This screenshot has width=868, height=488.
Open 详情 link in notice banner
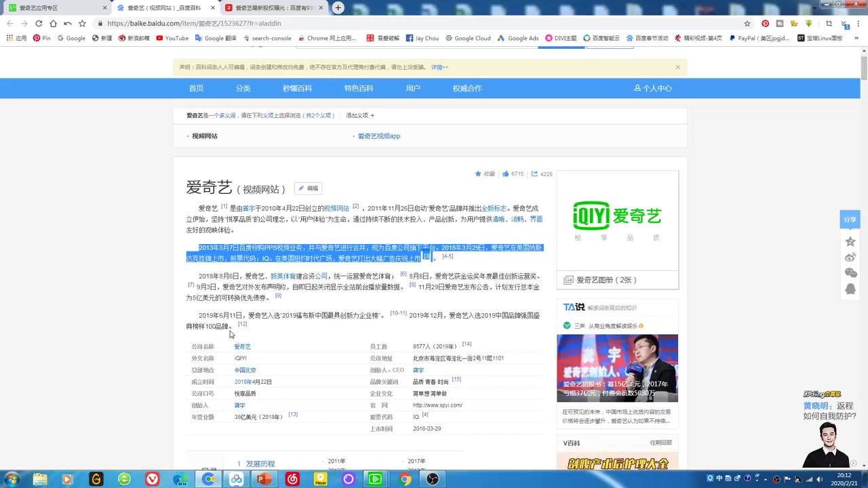click(439, 67)
